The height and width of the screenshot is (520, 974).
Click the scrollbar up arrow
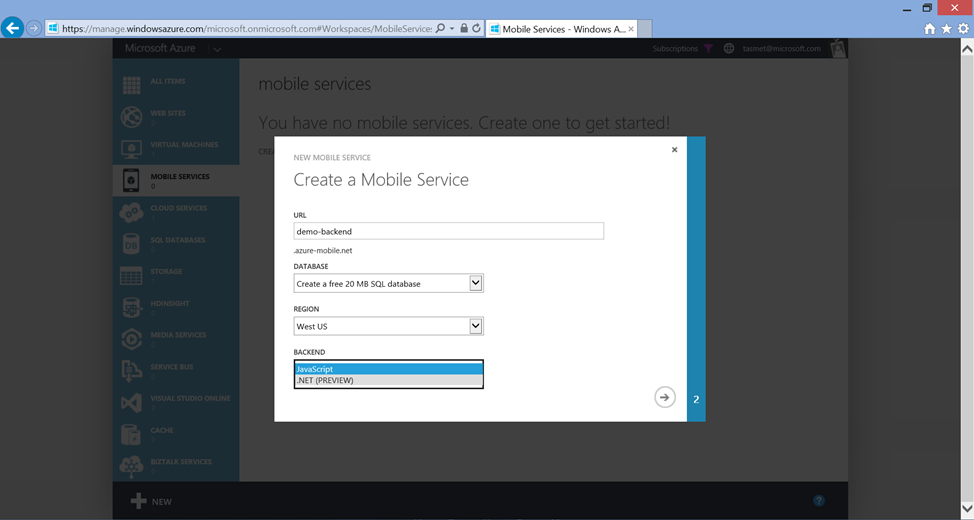[x=967, y=49]
